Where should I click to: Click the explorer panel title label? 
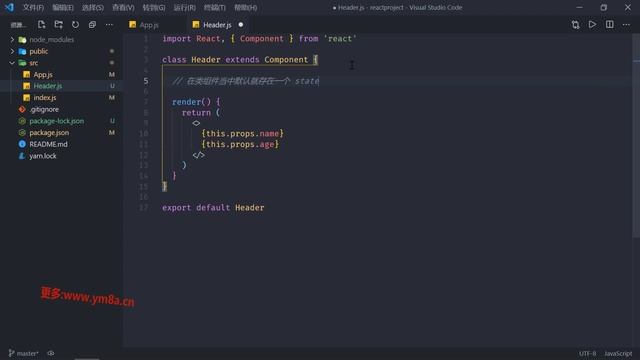point(18,25)
